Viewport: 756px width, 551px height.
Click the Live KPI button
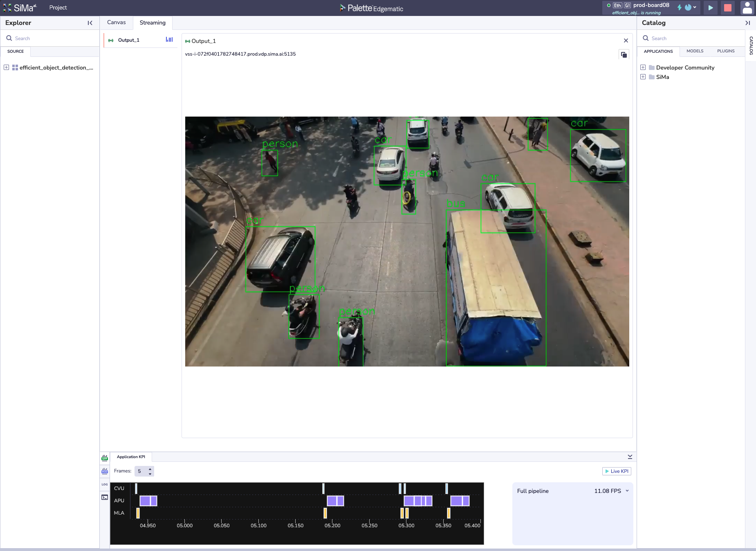[617, 471]
